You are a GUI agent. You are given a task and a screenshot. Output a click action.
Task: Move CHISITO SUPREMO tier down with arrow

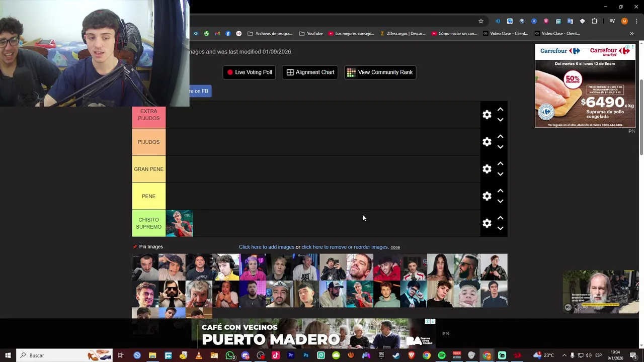pos(500,229)
